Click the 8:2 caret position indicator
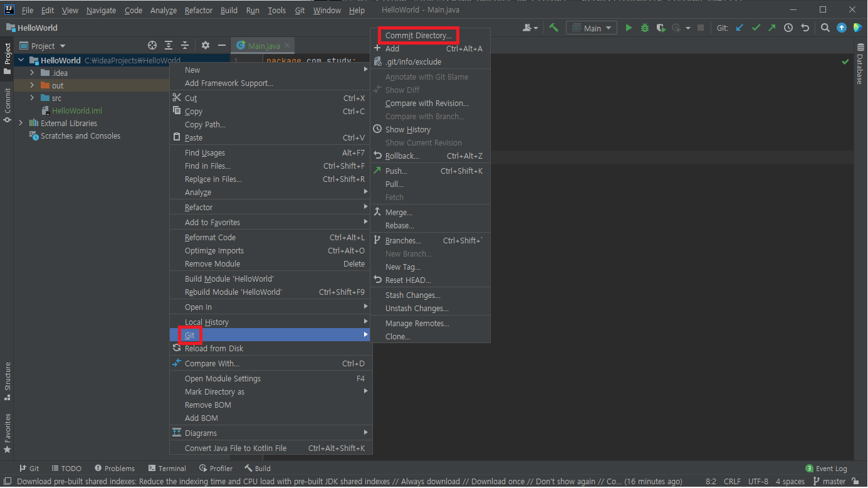Screen dimensions: 868x488 [711, 482]
